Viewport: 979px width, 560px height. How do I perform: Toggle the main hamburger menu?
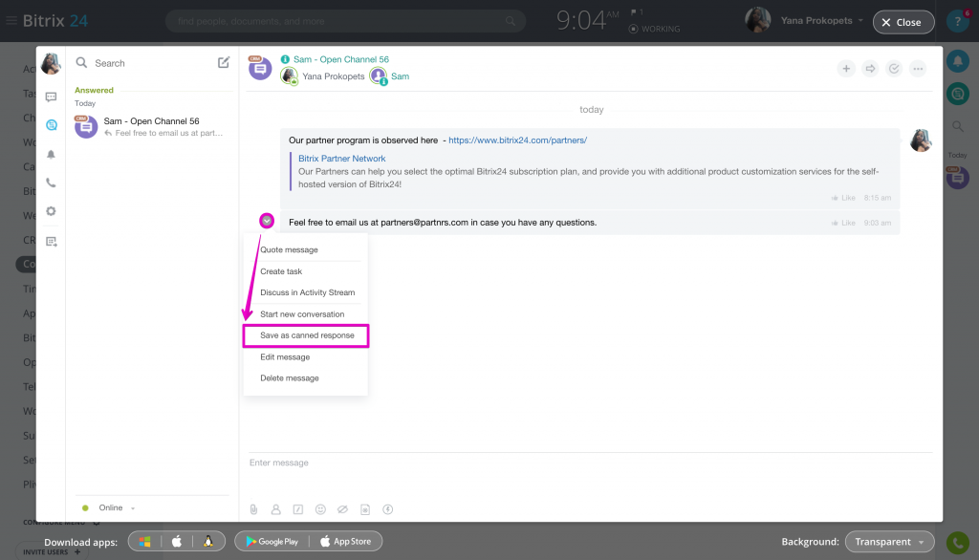[11, 21]
